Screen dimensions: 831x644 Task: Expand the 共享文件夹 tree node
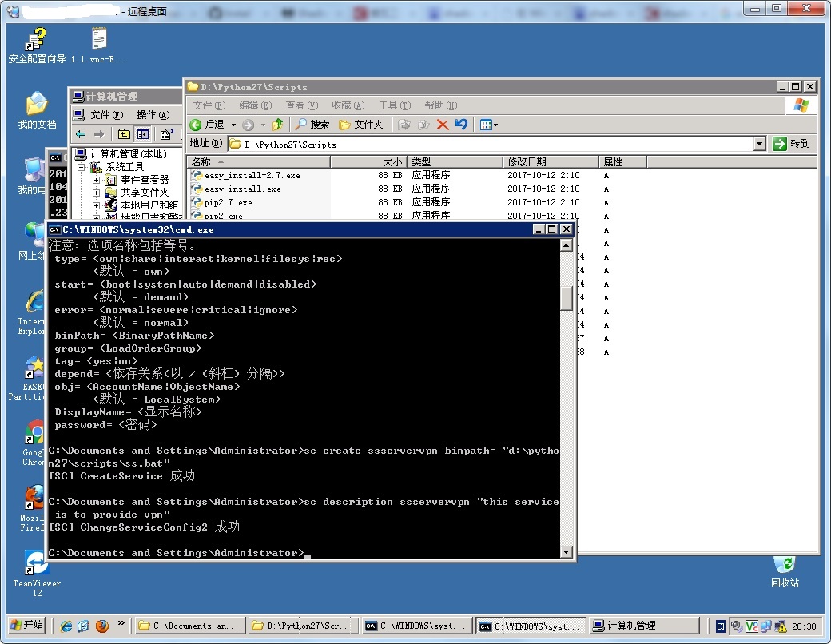[97, 193]
